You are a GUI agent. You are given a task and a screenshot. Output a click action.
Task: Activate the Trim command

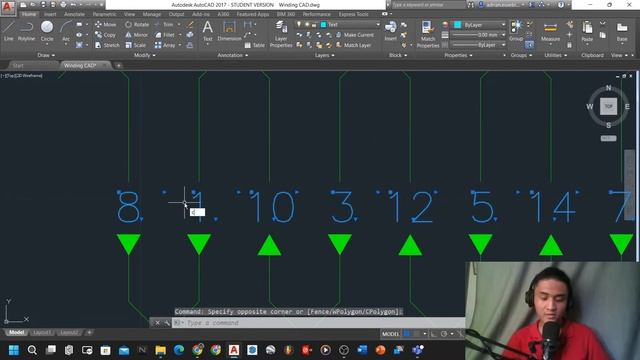pyautogui.click(x=164, y=24)
